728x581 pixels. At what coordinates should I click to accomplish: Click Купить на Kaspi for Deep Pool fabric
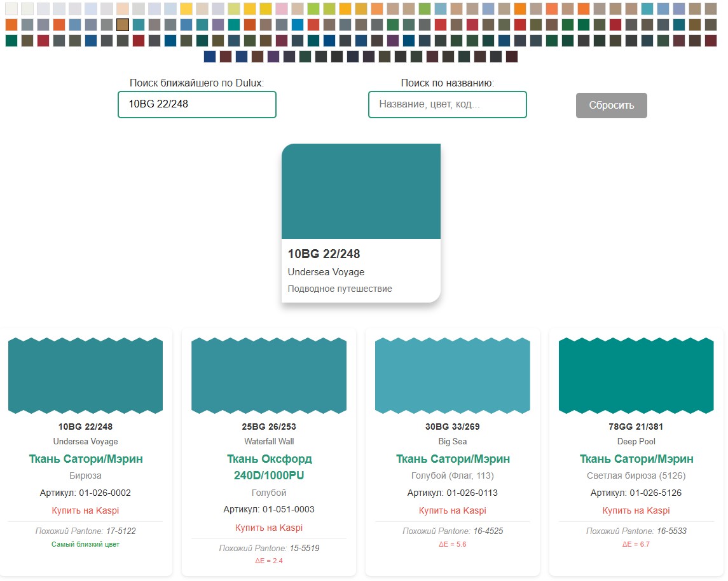(x=636, y=510)
